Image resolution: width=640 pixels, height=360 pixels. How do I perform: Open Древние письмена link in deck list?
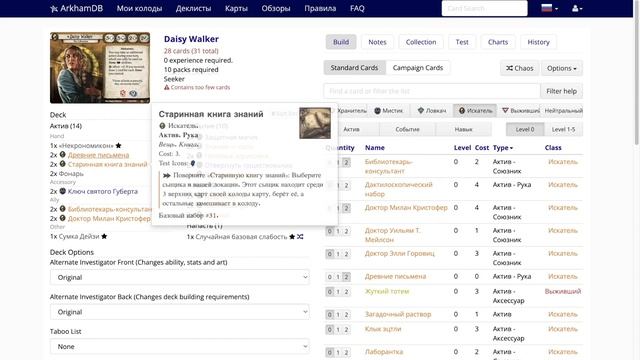tap(98, 155)
